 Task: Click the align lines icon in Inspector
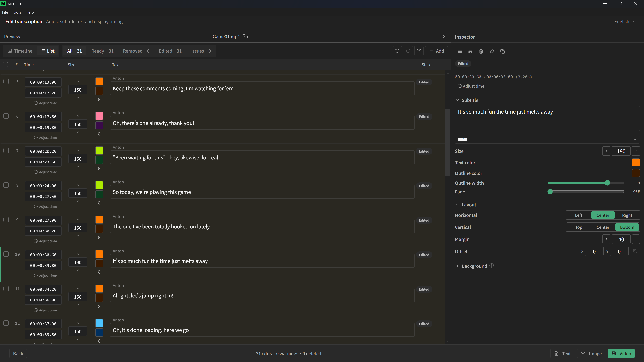tap(460, 51)
